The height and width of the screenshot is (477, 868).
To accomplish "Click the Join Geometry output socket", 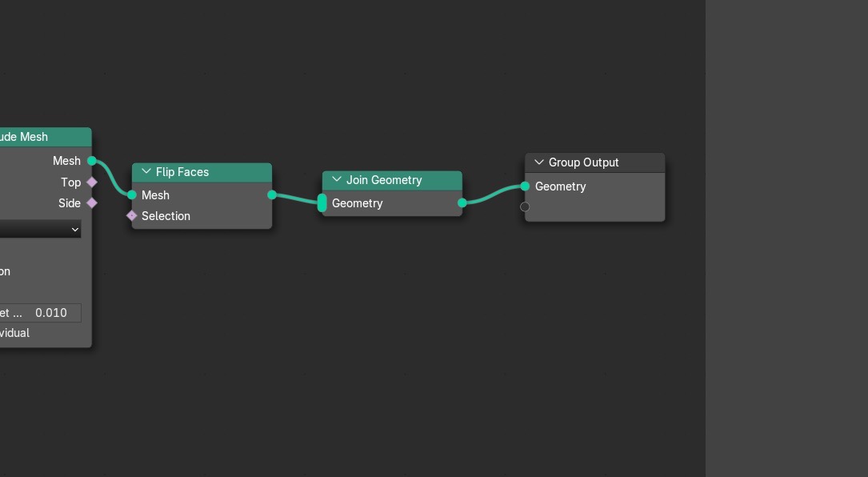I will (x=462, y=203).
